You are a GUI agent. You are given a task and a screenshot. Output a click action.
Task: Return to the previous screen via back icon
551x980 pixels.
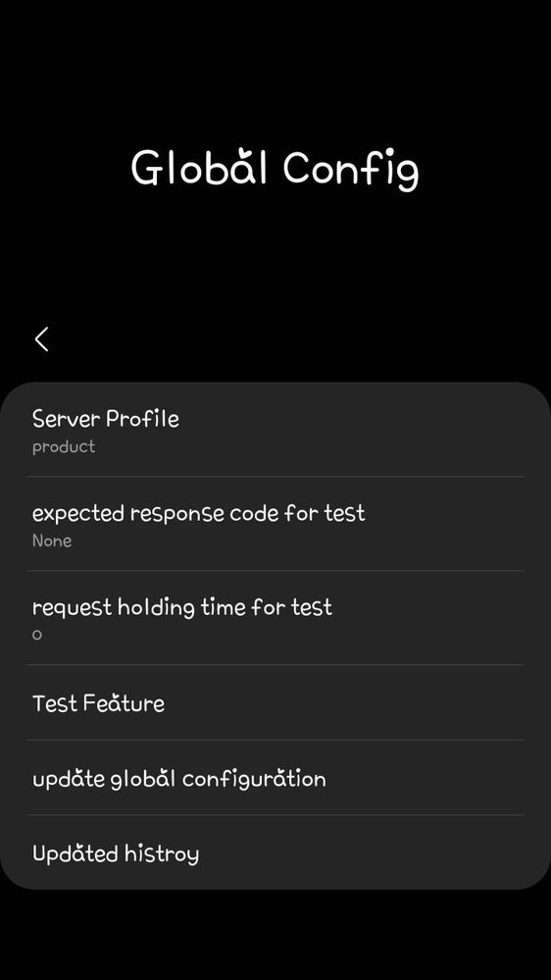point(42,339)
